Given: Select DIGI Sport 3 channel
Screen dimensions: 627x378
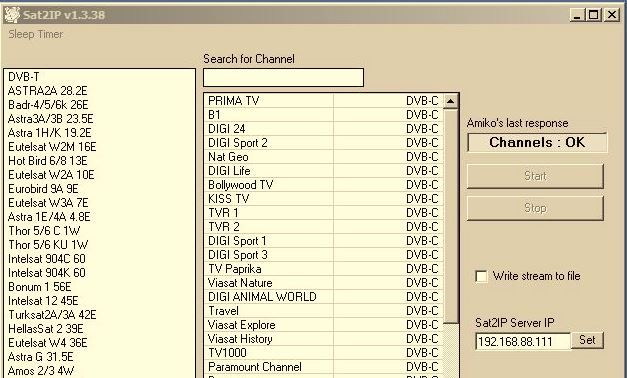Looking at the screenshot, I should (324, 254).
